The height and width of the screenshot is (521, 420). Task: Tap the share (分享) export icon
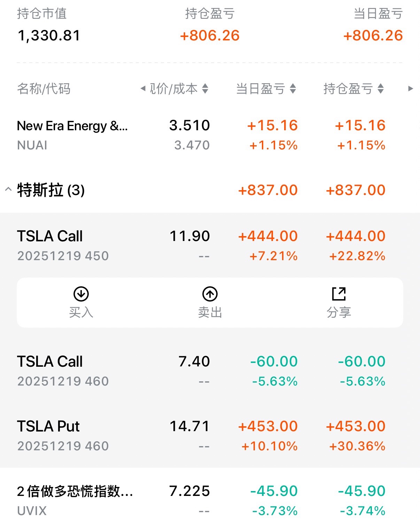coord(339,294)
